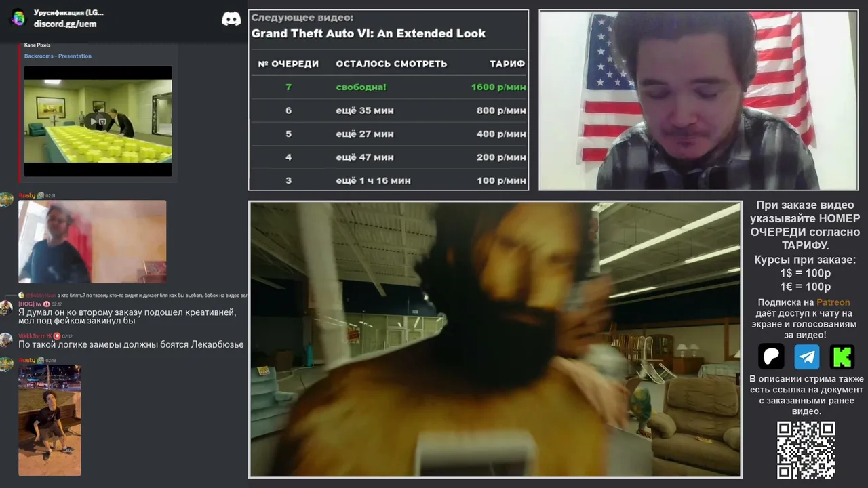Open the Patreon icon
This screenshot has height=488, width=868.
pos(771,356)
